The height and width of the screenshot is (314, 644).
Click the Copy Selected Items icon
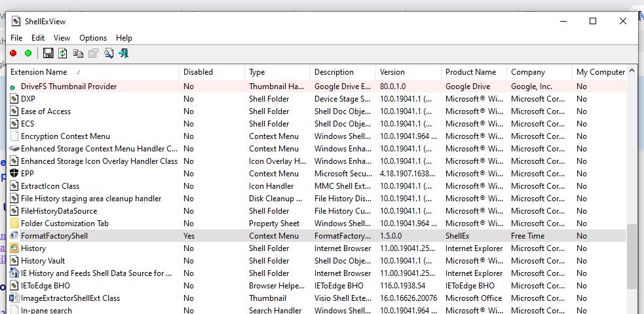coord(78,54)
